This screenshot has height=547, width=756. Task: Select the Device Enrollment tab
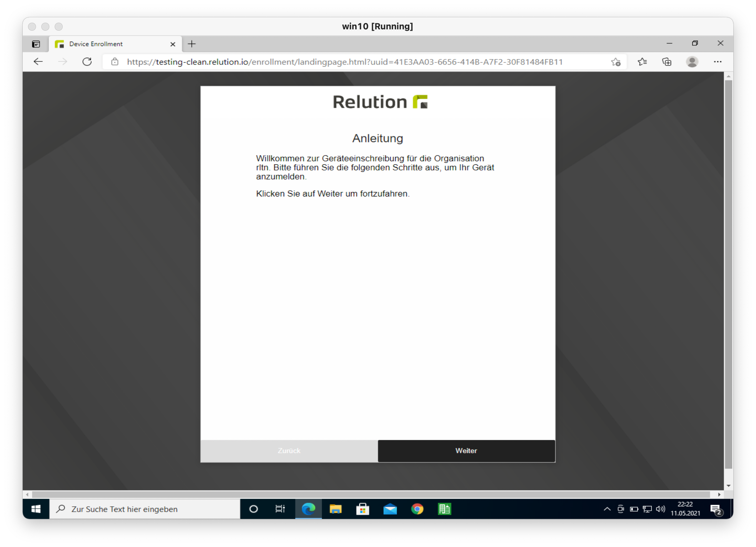click(x=115, y=44)
